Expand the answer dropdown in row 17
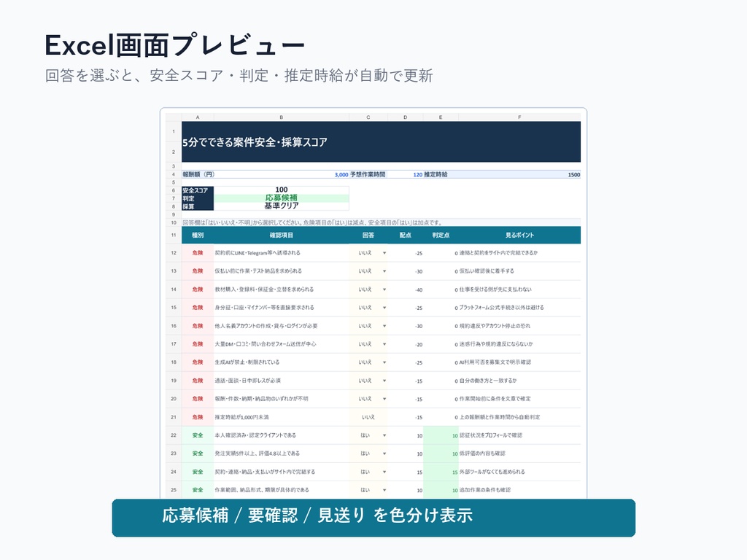Image resolution: width=747 pixels, height=560 pixels. tap(384, 344)
